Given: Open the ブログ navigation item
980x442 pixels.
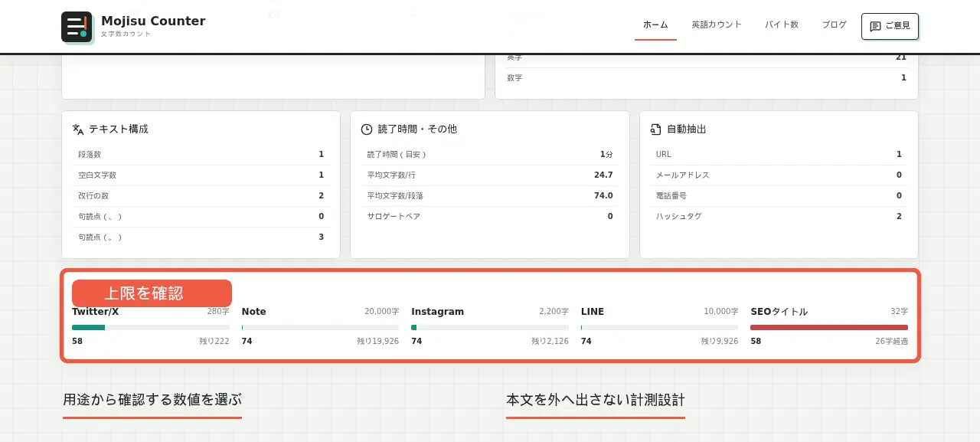Looking at the screenshot, I should (x=835, y=25).
